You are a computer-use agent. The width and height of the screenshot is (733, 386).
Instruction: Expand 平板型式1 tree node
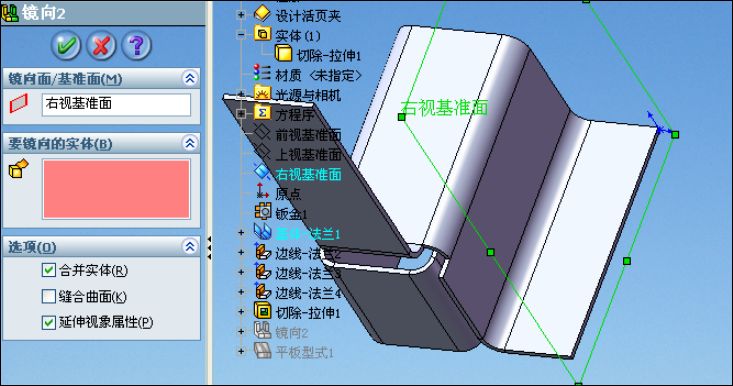(241, 351)
